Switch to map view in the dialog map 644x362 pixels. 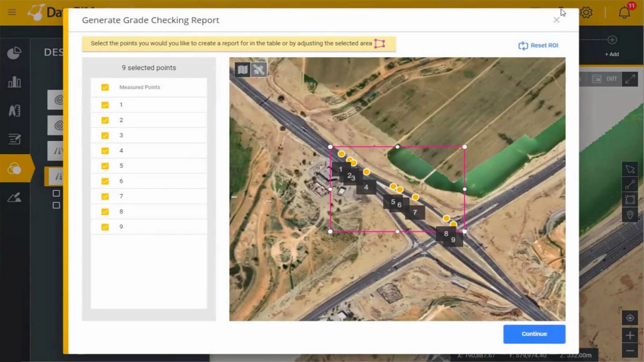tap(242, 70)
